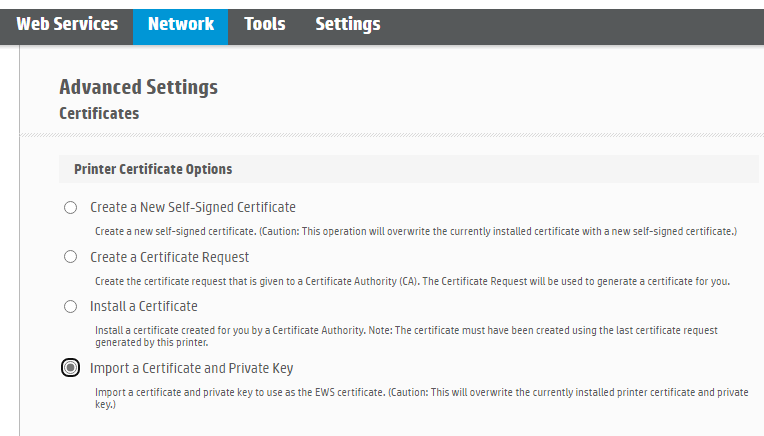Select the Install a Certificate radio button
Image resolution: width=764 pixels, height=436 pixels.
click(71, 306)
